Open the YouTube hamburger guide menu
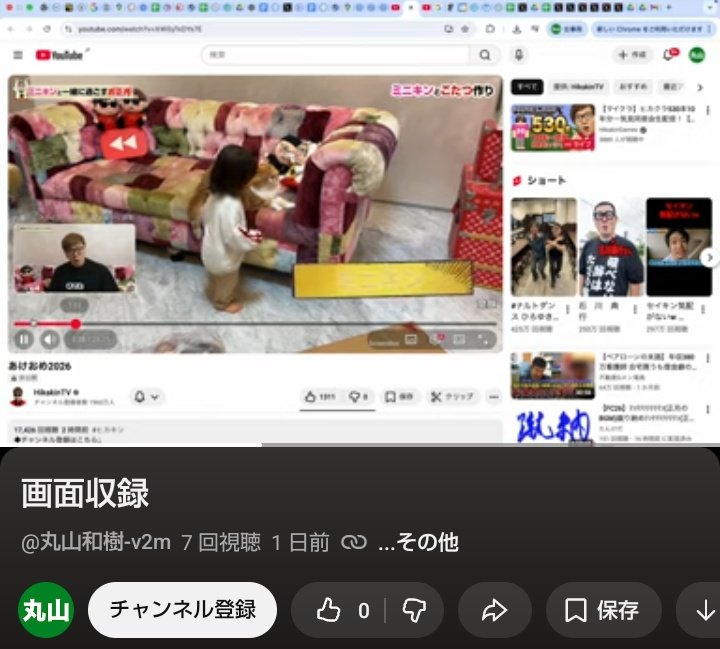This screenshot has width=720, height=649. 18,55
